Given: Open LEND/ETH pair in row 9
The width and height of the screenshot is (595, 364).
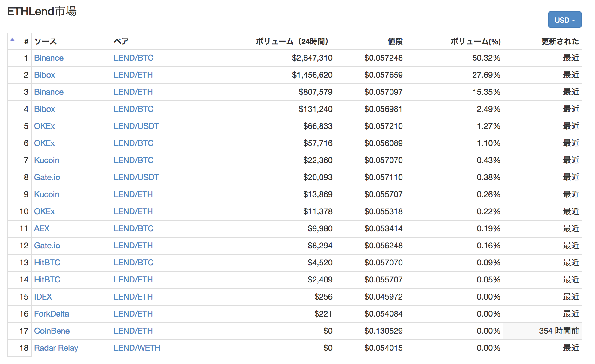Looking at the screenshot, I should click(133, 194).
